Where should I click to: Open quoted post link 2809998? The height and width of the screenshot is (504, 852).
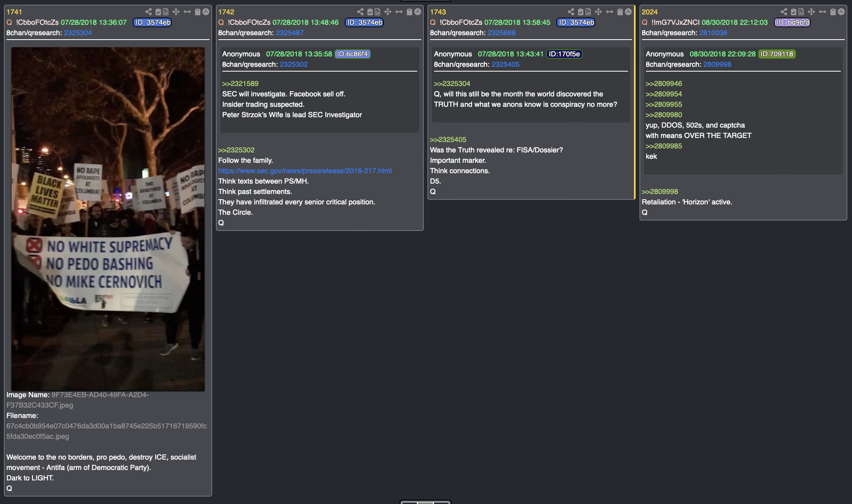click(x=717, y=64)
